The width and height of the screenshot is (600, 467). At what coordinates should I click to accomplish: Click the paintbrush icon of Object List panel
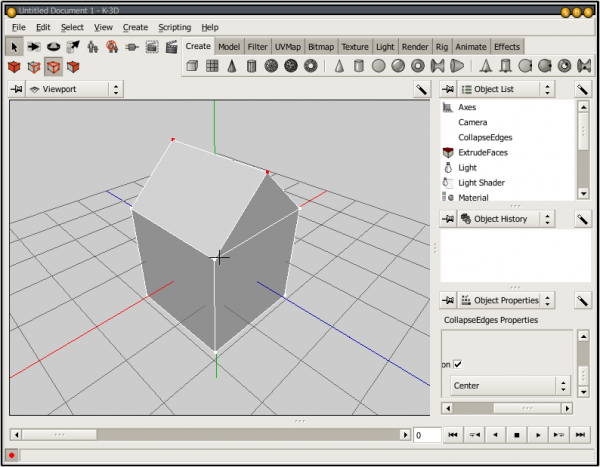point(582,89)
